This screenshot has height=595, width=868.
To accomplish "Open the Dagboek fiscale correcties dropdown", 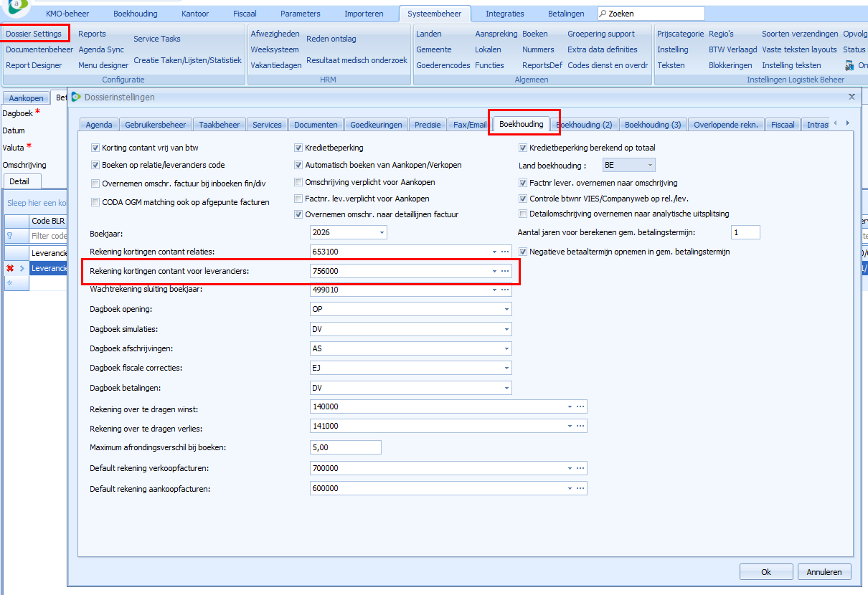I will click(506, 368).
